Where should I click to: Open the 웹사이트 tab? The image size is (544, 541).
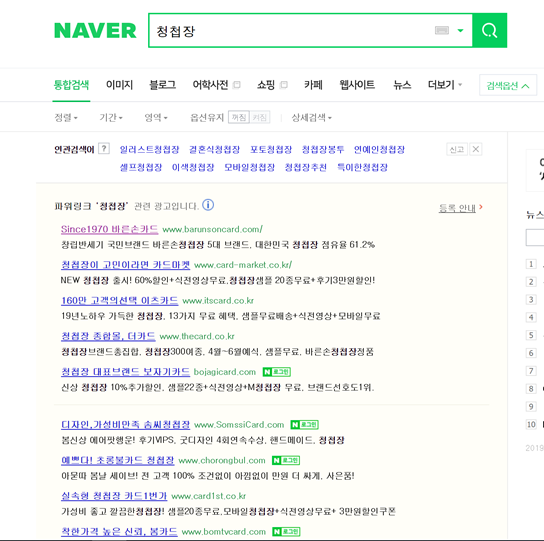tap(357, 85)
